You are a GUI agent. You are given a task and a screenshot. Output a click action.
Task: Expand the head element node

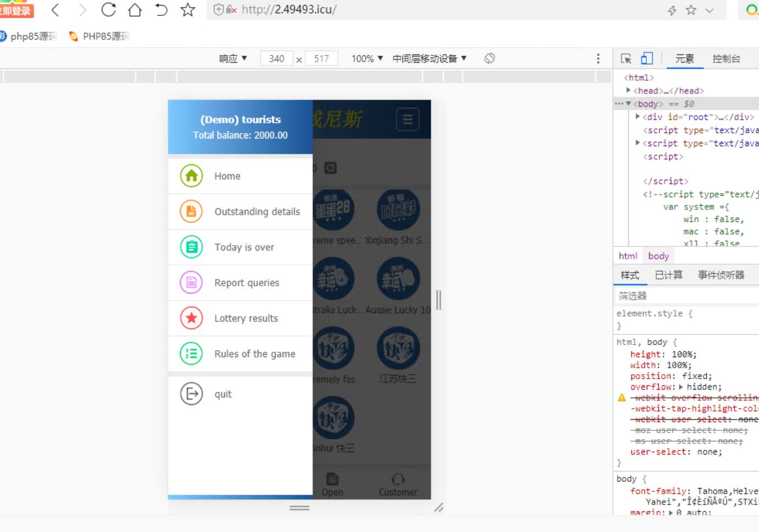(x=628, y=91)
